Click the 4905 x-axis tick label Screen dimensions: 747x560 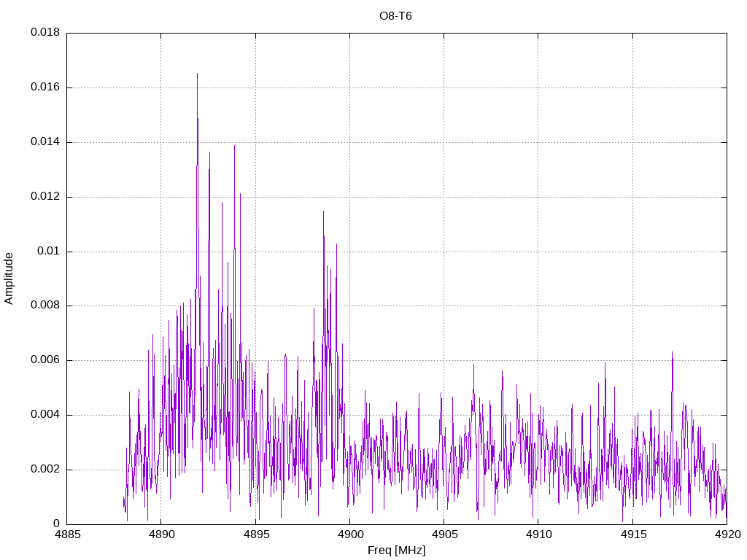coord(444,534)
